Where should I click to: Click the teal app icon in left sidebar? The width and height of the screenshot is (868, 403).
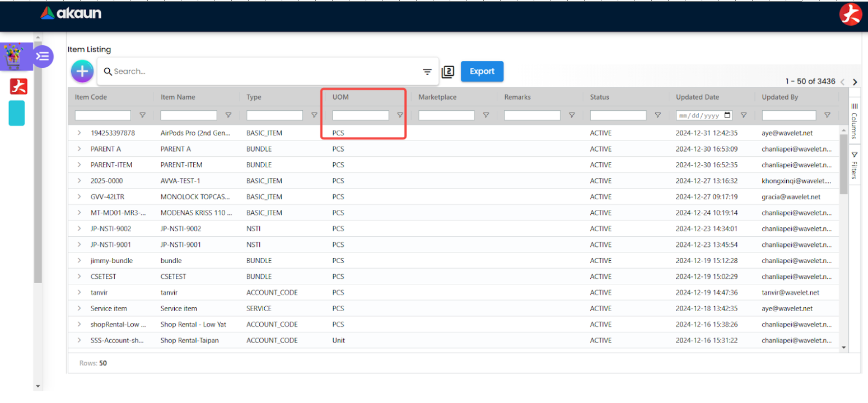coord(16,113)
